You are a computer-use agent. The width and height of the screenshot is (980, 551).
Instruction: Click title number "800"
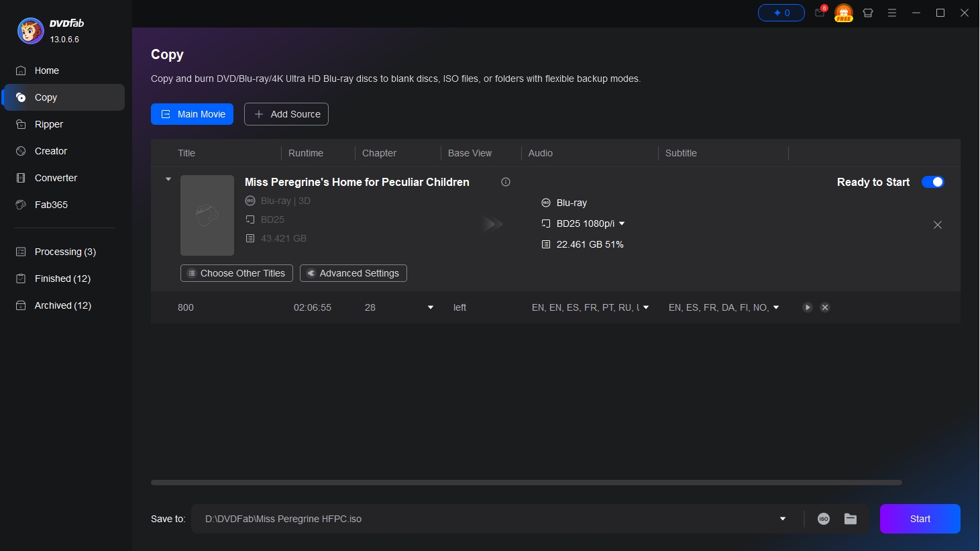[x=186, y=307]
